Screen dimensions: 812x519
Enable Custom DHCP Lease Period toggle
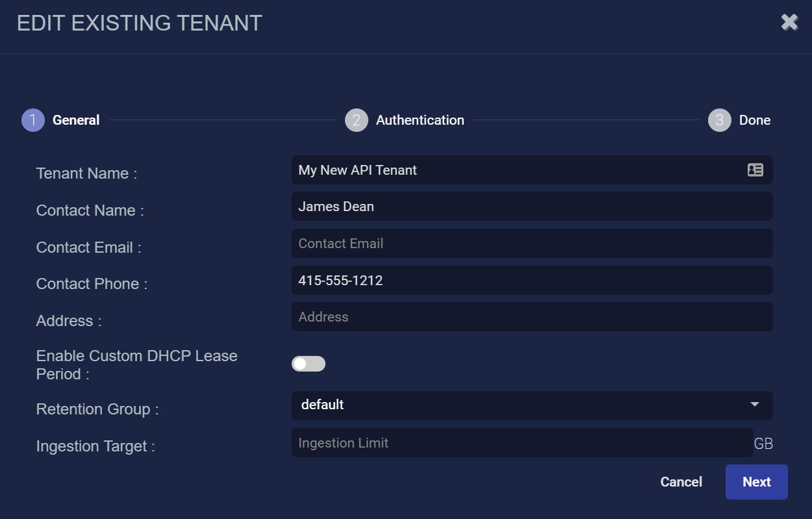309,364
